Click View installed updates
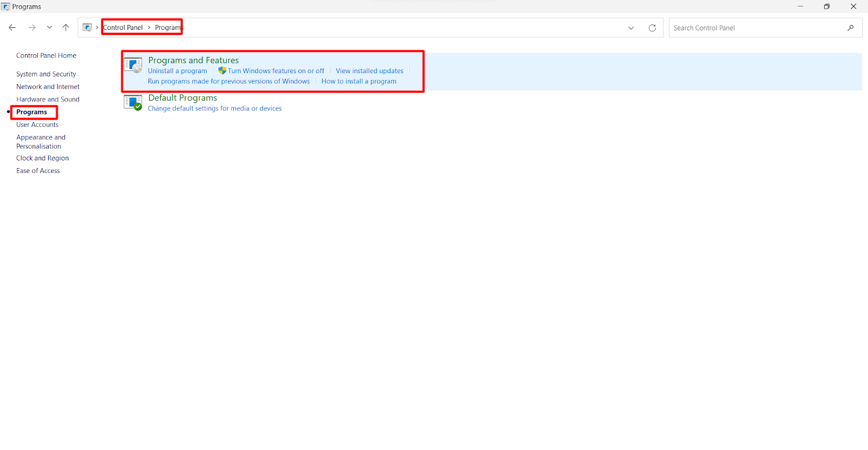Screen dimensions: 868x450 point(369,71)
